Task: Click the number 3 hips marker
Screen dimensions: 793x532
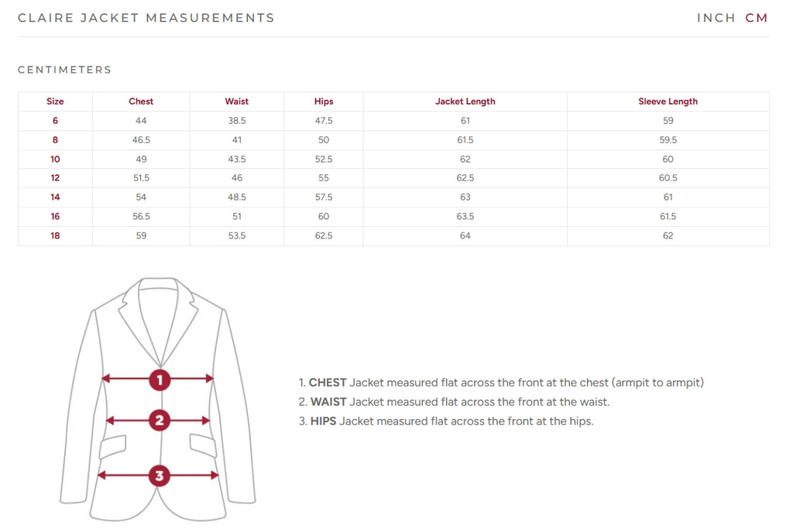Action: click(x=160, y=475)
